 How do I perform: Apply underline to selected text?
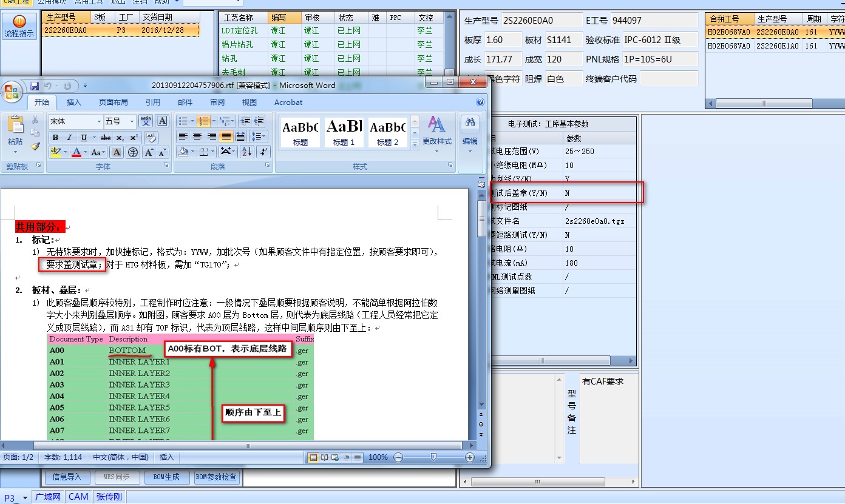point(84,138)
